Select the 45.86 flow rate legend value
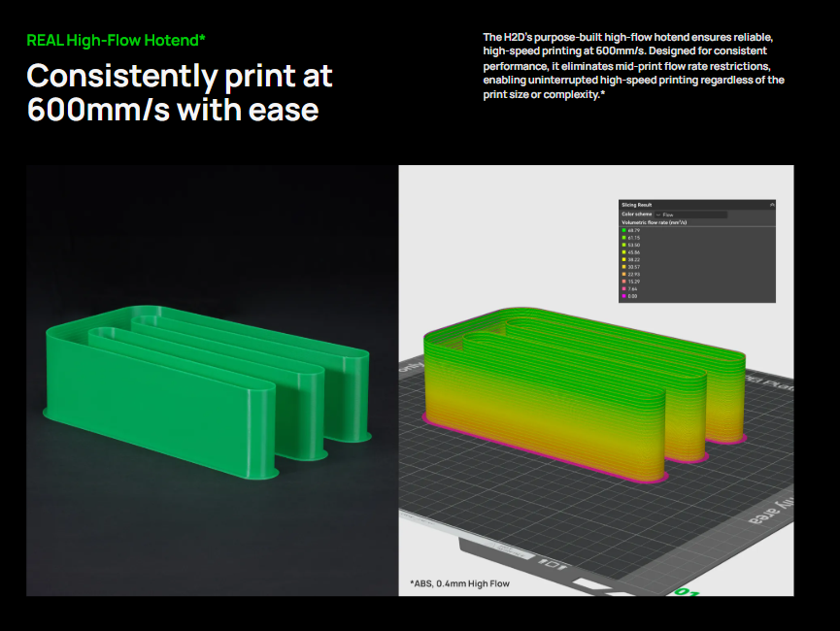The image size is (840, 631). pos(634,252)
